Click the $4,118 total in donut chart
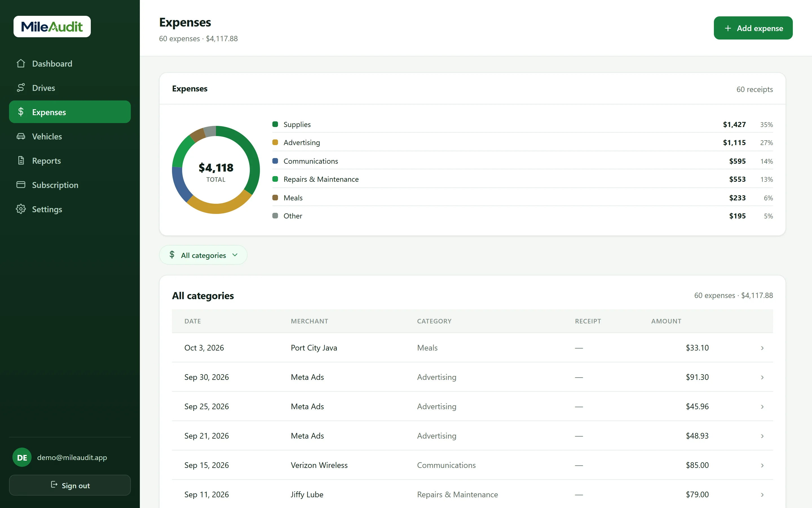The width and height of the screenshot is (812, 508). (216, 168)
